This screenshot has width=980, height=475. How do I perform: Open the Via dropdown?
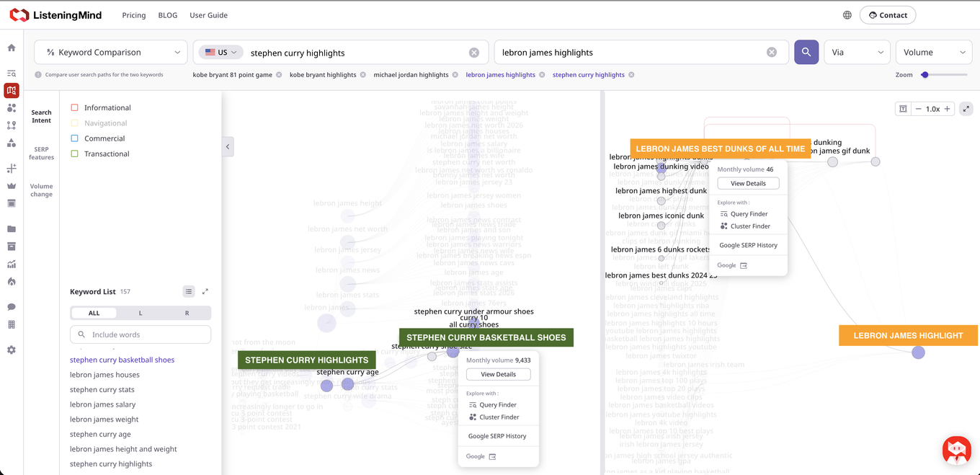pyautogui.click(x=857, y=52)
